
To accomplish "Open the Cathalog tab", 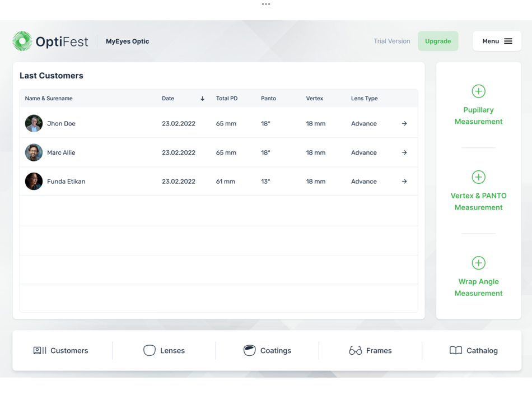I will 473,350.
